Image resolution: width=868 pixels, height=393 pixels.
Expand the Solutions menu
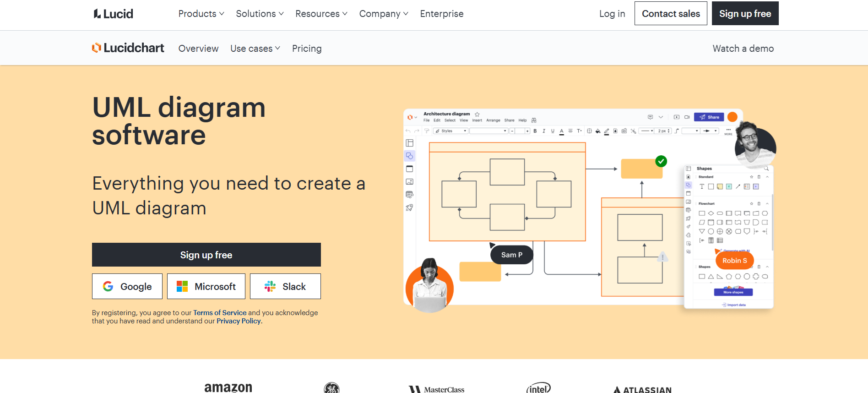click(260, 14)
